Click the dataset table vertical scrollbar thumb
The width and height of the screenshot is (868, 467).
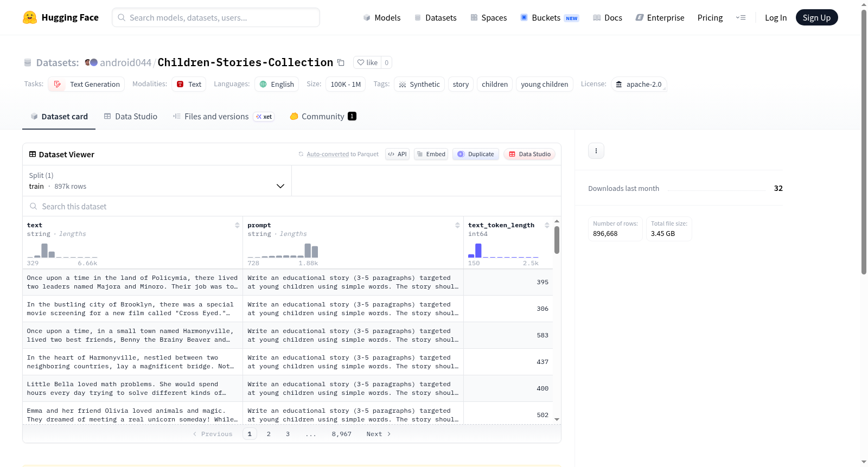(557, 240)
